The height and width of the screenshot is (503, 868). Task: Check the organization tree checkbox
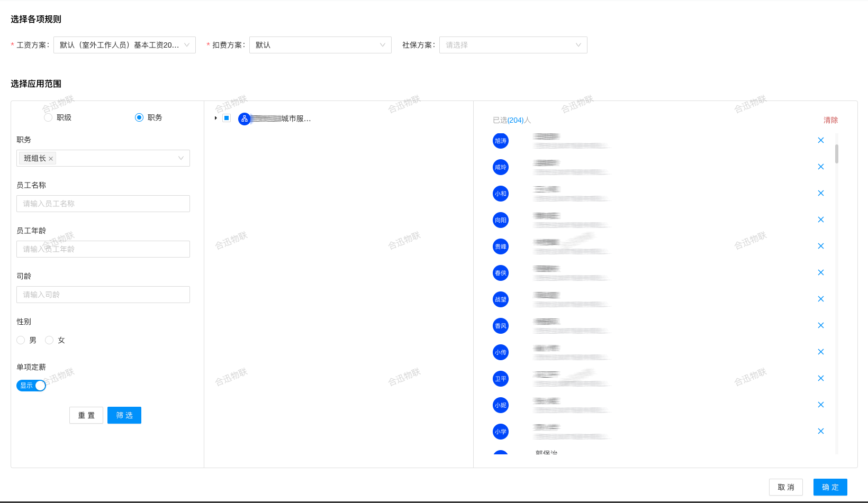click(227, 118)
